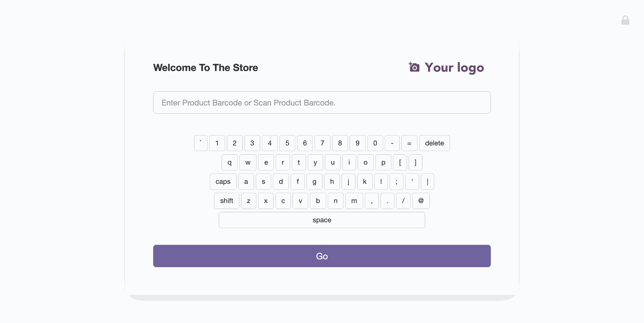Image resolution: width=644 pixels, height=323 pixels.
Task: Tap the letter m key
Action: [x=354, y=201]
